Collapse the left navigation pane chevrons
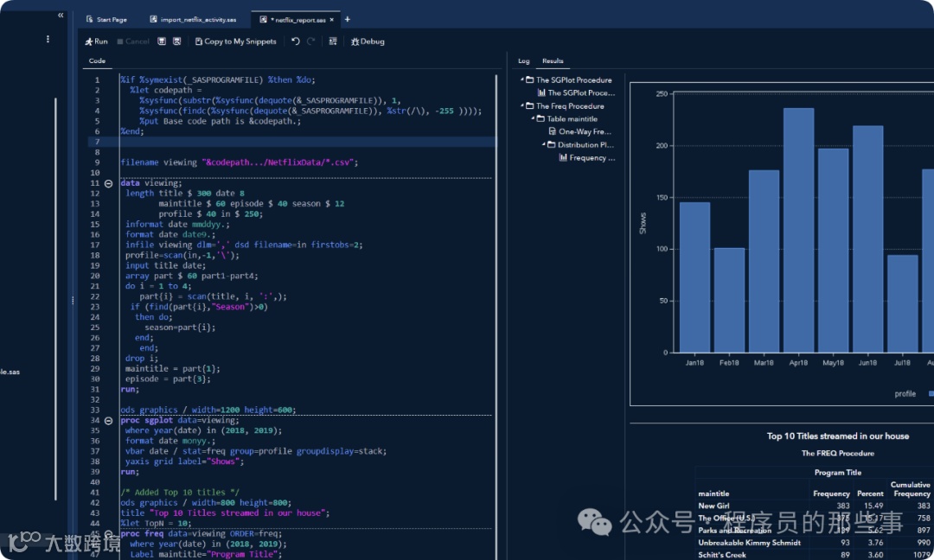Viewport: 934px width, 560px height. [x=61, y=16]
